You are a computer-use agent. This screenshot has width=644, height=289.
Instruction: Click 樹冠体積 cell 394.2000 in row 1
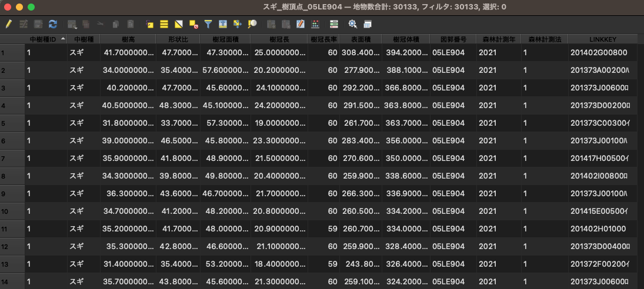pos(406,53)
